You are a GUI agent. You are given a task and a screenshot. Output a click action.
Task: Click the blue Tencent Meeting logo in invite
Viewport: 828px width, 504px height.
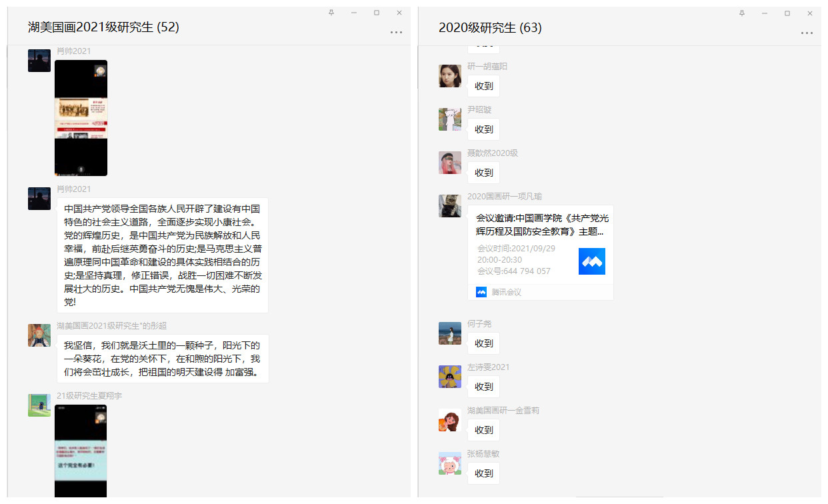coord(591,261)
